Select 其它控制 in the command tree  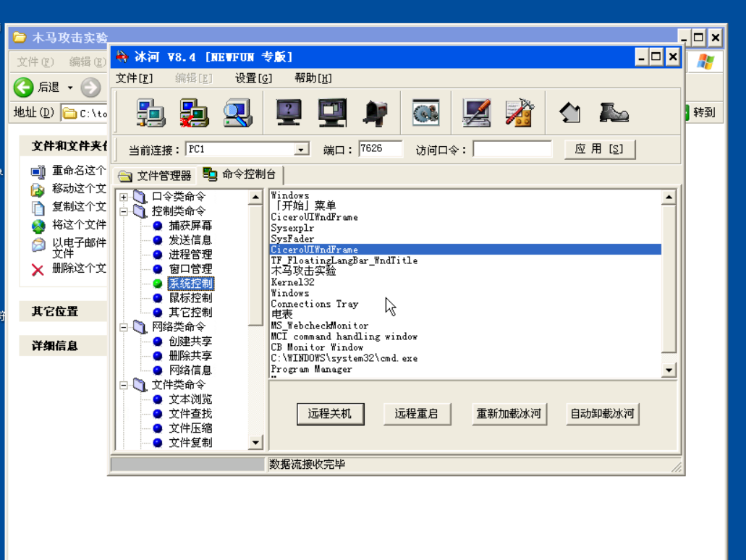pyautogui.click(x=190, y=313)
